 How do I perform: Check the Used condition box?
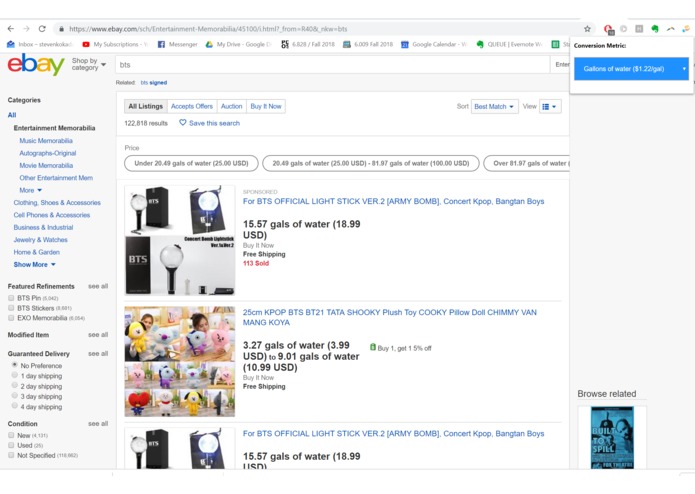click(x=11, y=445)
